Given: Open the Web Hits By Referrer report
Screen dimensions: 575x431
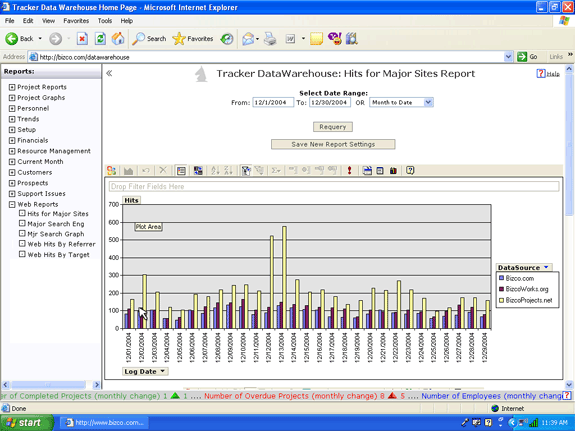Looking at the screenshot, I should [x=61, y=244].
